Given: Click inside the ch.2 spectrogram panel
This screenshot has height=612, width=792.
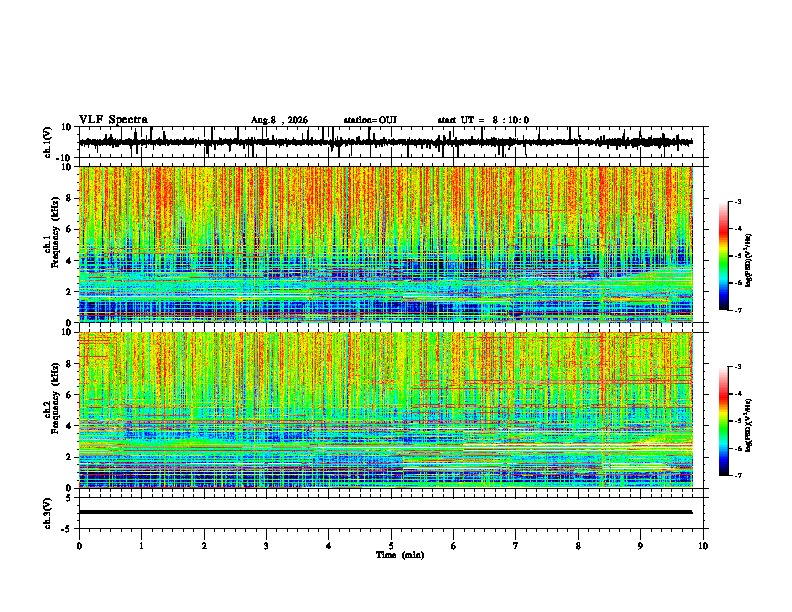Looking at the screenshot, I should (386, 410).
